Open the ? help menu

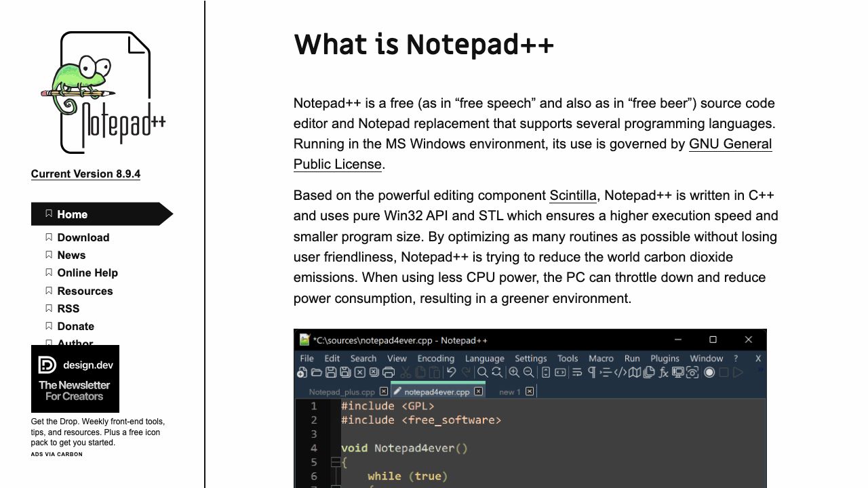click(736, 359)
